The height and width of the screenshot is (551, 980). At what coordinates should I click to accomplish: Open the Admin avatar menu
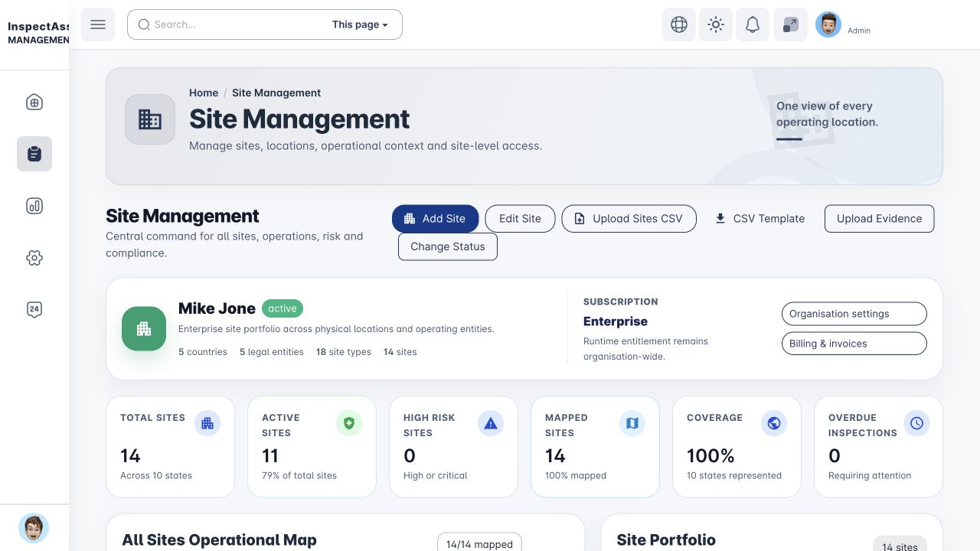tap(828, 24)
